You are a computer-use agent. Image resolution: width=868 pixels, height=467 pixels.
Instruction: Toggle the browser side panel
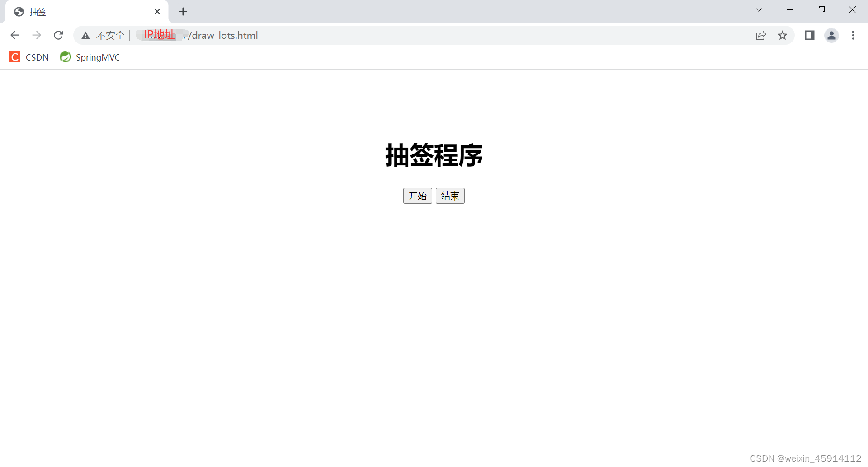(x=810, y=35)
